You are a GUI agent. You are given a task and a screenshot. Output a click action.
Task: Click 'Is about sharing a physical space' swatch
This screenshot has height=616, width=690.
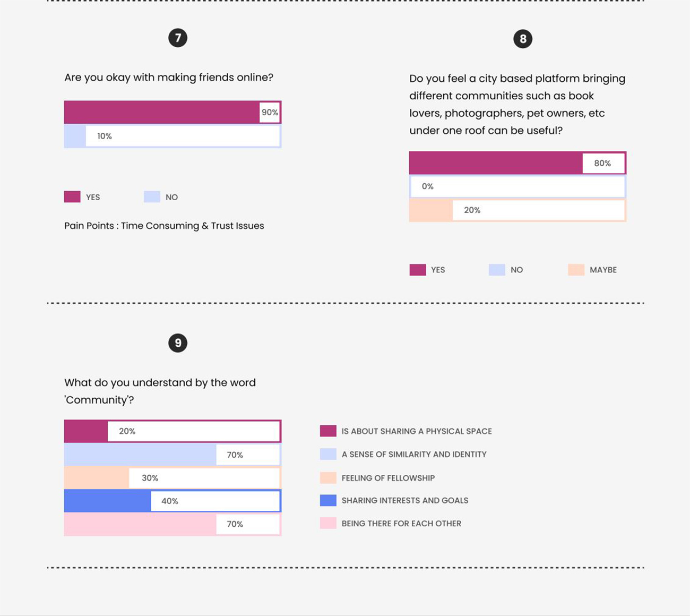click(x=328, y=431)
